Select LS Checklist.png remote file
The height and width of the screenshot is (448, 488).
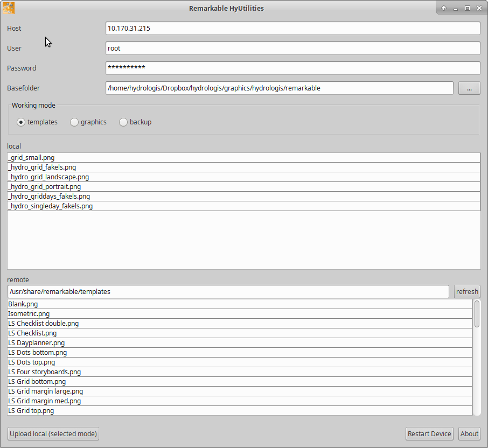[240, 333]
